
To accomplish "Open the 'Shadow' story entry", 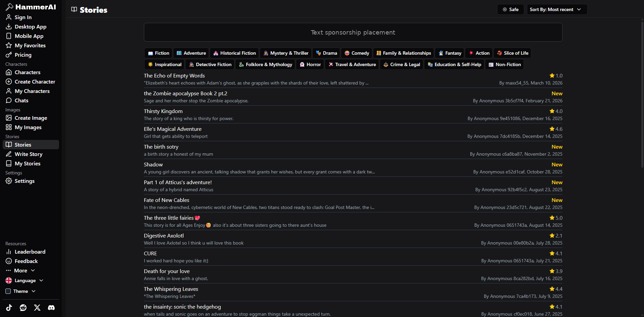I will 353,168.
